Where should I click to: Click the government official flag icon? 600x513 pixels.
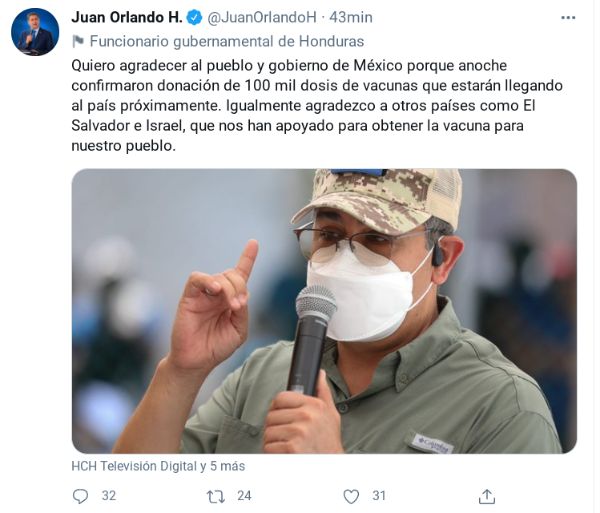click(x=78, y=41)
